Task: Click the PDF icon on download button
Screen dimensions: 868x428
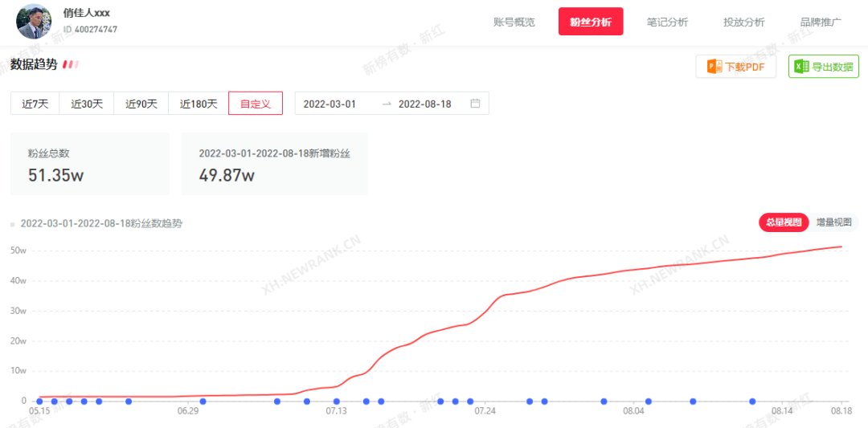Action: point(714,67)
